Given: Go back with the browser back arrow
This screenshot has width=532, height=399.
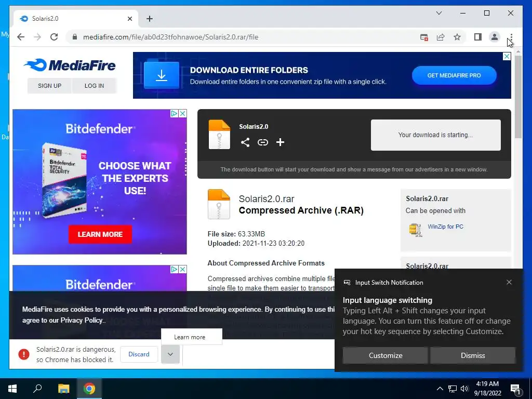Looking at the screenshot, I should [21, 37].
